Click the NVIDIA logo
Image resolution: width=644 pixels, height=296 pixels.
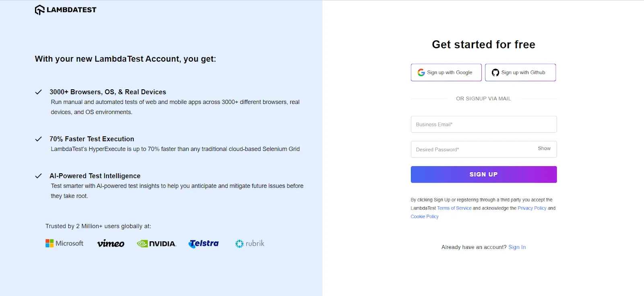[157, 244]
